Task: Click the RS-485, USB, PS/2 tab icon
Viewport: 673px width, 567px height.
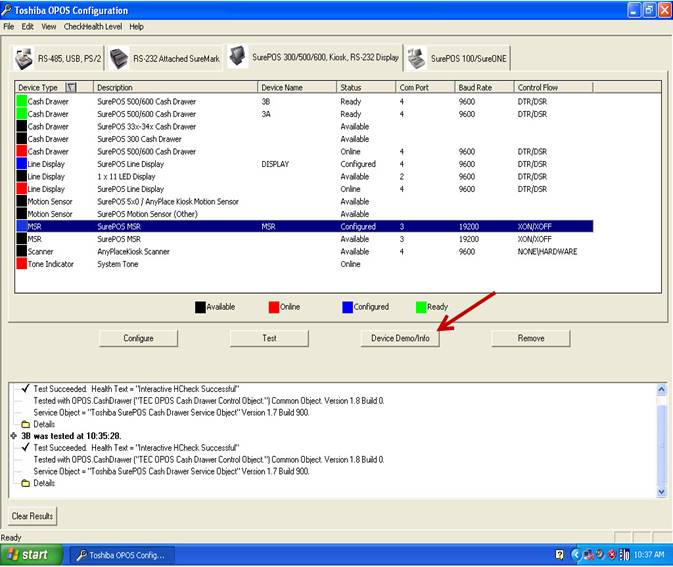Action: click(24, 59)
